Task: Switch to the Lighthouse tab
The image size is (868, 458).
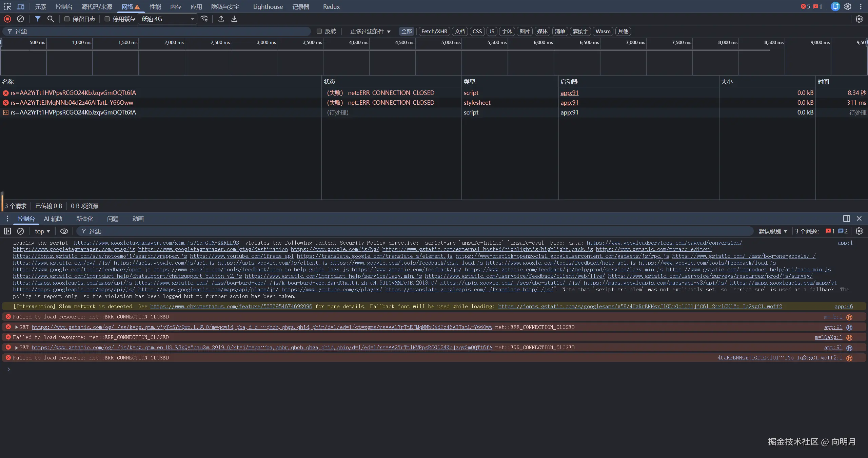Action: [x=268, y=7]
